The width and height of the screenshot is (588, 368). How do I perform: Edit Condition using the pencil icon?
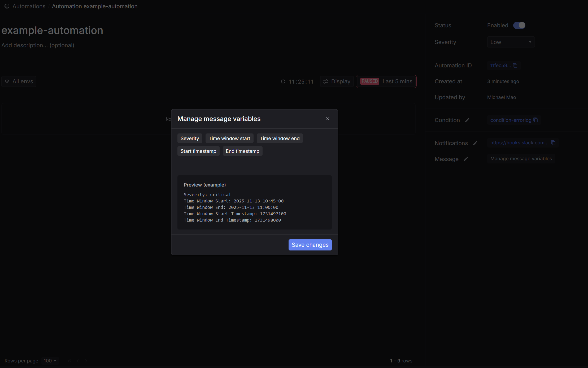(x=467, y=120)
